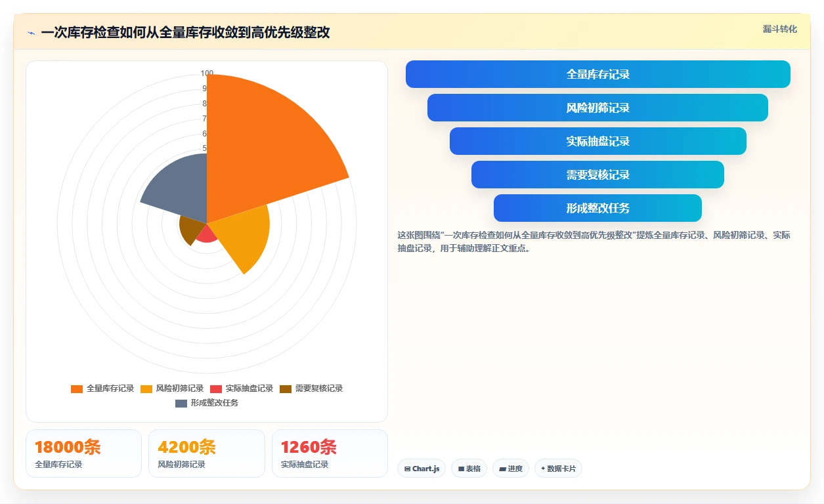Click the small red polar chart segment

pos(207,234)
